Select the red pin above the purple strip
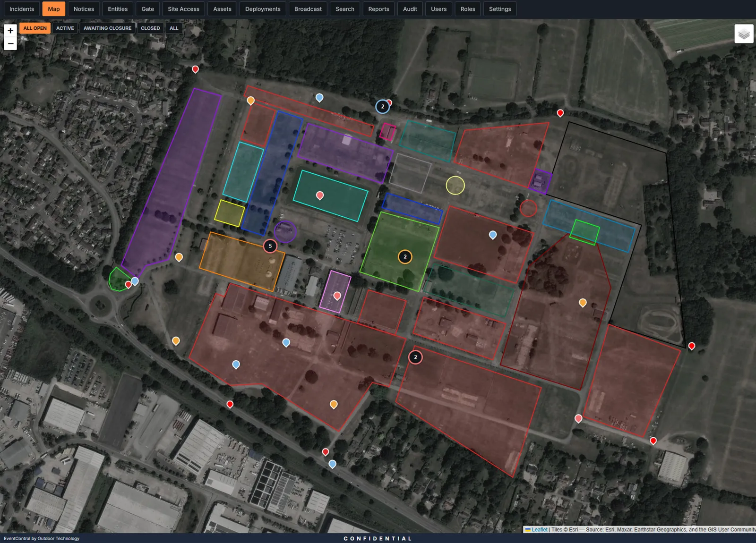 pos(196,69)
